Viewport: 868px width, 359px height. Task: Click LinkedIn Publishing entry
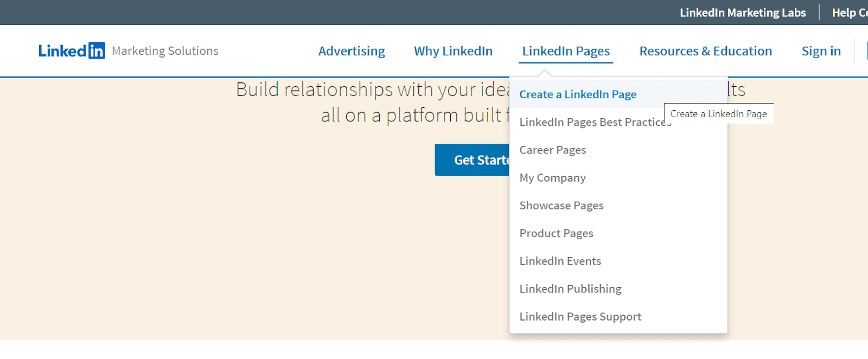click(570, 289)
